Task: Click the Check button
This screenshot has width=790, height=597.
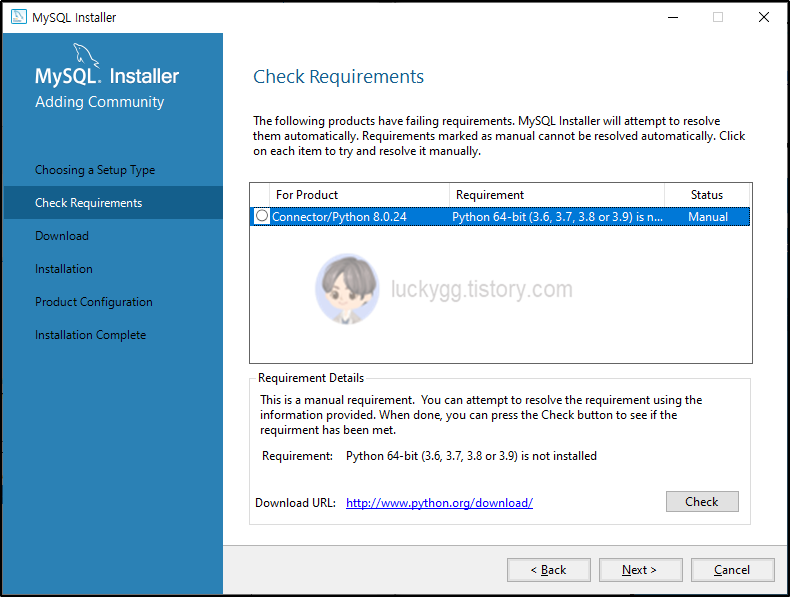Action: pyautogui.click(x=702, y=502)
